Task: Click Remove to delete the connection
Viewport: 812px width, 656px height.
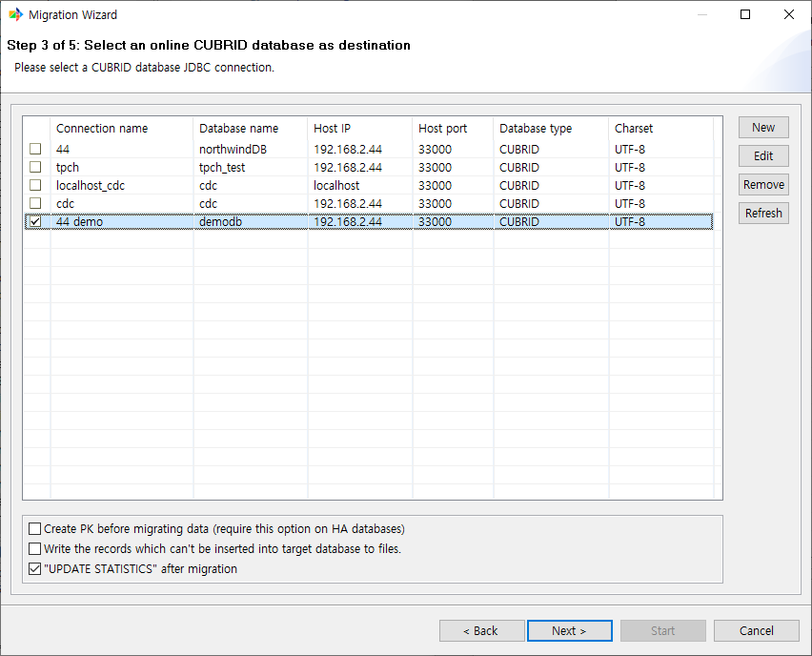Action: click(762, 185)
